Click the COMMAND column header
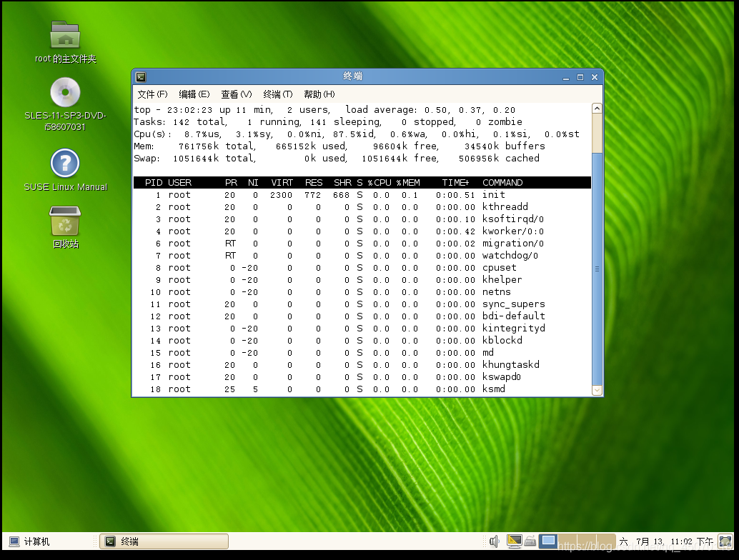Image resolution: width=739 pixels, height=560 pixels. point(502,182)
